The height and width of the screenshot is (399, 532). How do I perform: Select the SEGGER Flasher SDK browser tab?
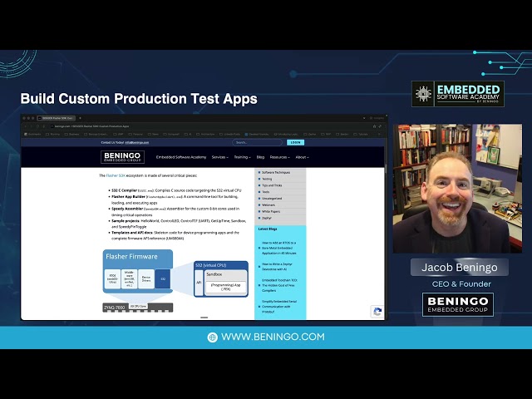(56, 118)
